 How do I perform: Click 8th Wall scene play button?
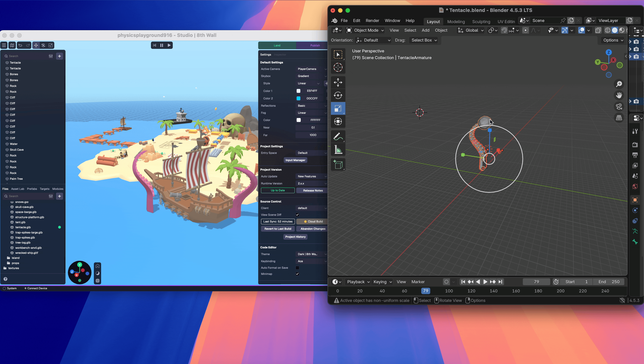(169, 45)
